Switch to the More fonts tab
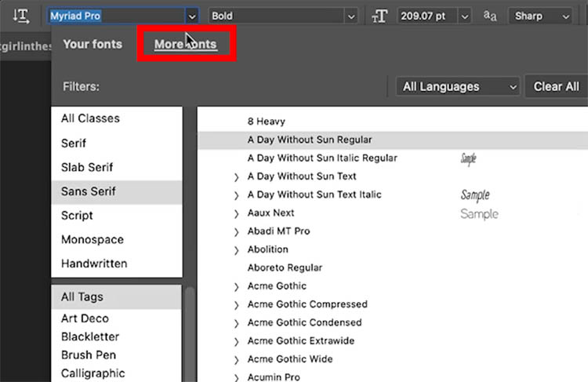588x382 pixels. click(186, 44)
